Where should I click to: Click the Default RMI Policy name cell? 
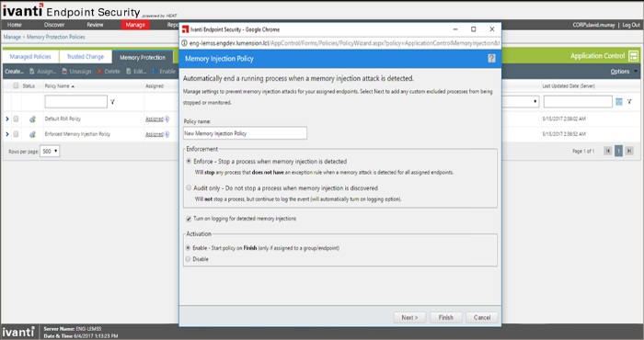pyautogui.click(x=63, y=119)
